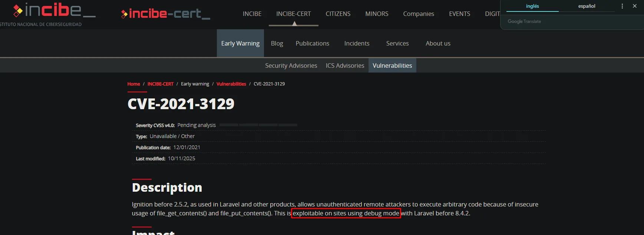Open the MINORS top menu item

377,14
